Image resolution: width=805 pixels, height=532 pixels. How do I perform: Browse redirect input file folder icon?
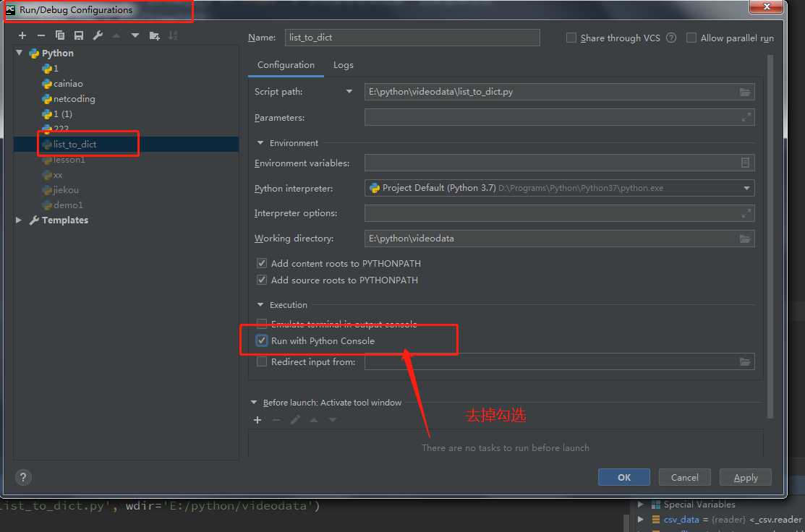744,361
